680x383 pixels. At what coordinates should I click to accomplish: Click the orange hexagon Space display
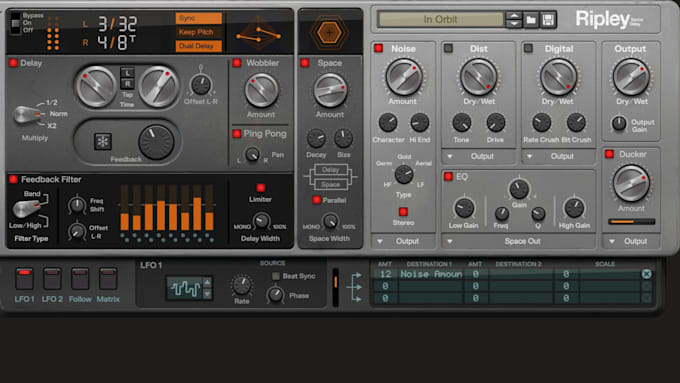pos(330,32)
